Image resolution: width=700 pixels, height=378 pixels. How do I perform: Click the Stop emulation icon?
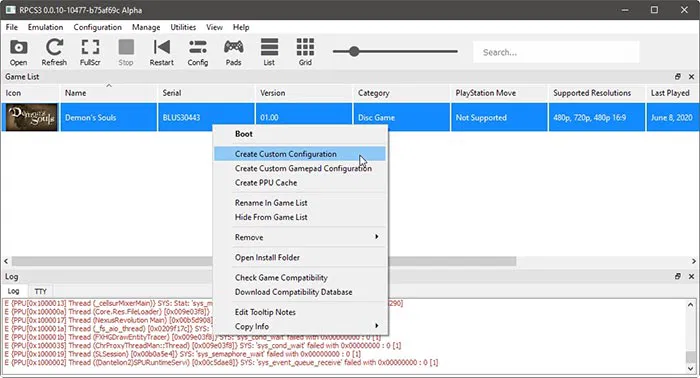pos(126,52)
